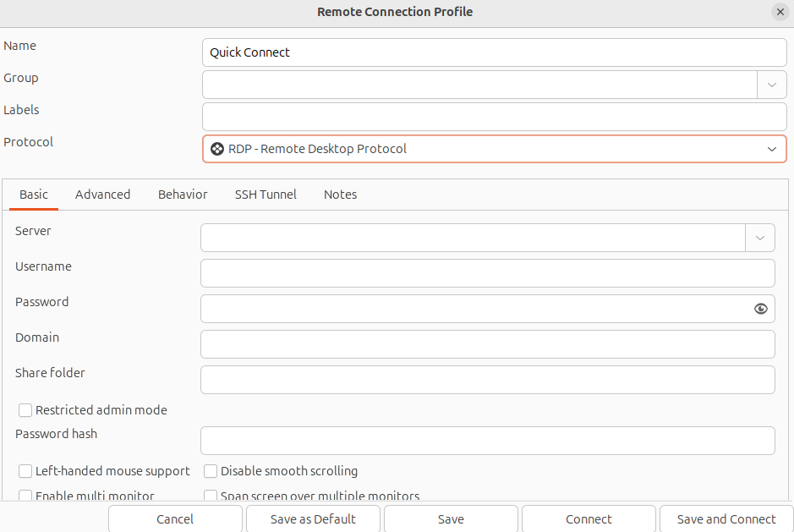Click the RDP protocol icon

[x=217, y=149]
